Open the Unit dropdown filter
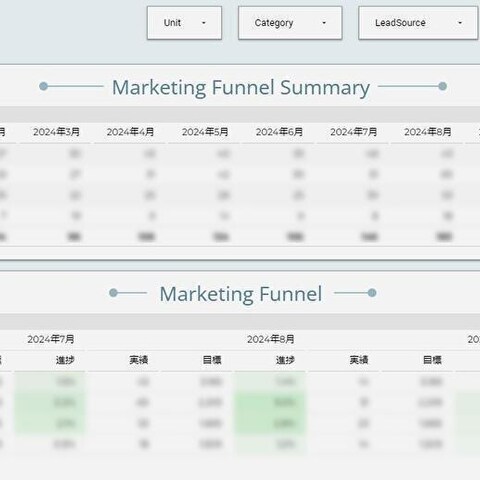The image size is (480, 480). pos(184,23)
